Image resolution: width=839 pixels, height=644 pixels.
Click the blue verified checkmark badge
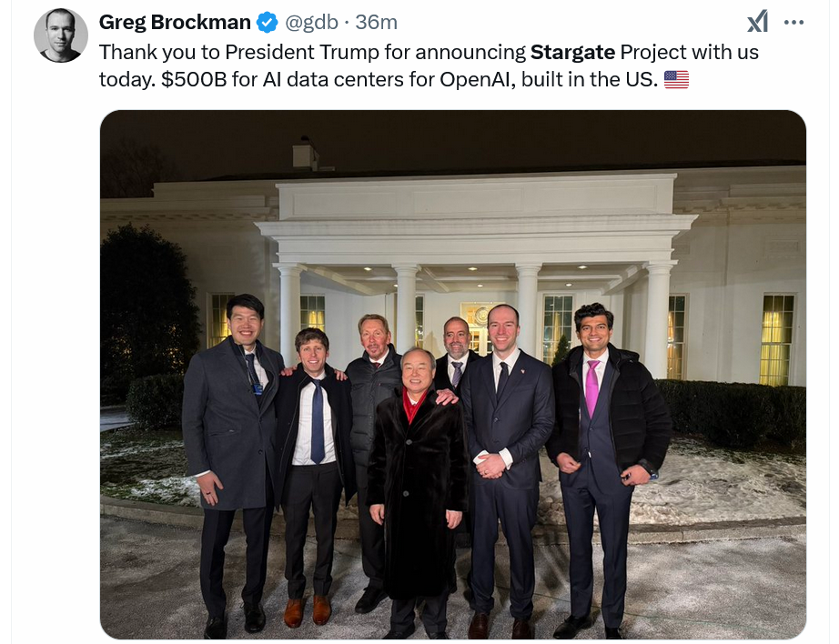pos(268,23)
